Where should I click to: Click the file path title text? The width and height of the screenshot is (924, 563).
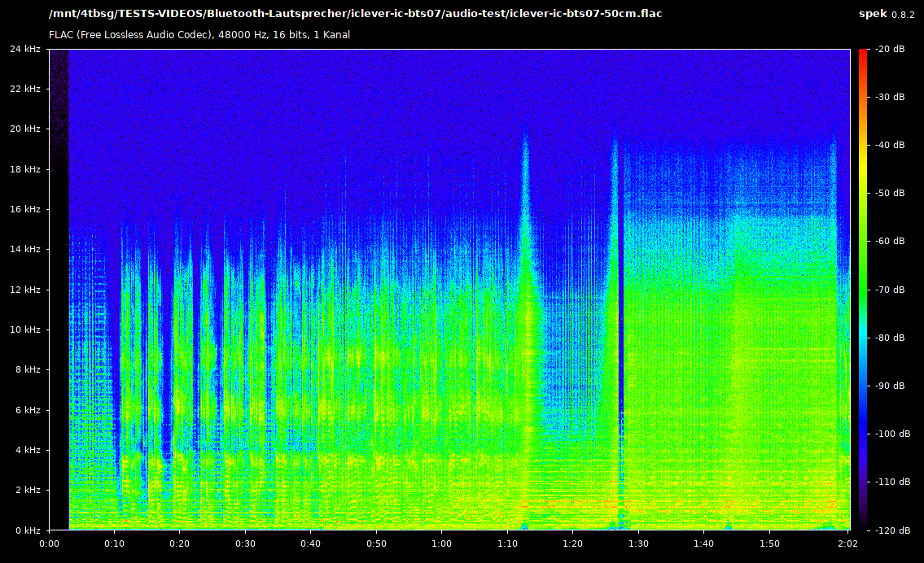click(355, 14)
